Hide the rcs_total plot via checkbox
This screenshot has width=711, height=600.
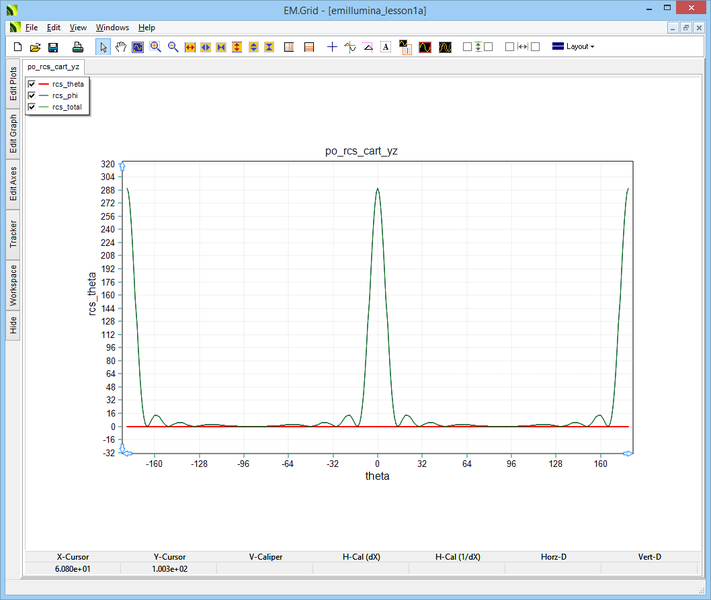32,106
